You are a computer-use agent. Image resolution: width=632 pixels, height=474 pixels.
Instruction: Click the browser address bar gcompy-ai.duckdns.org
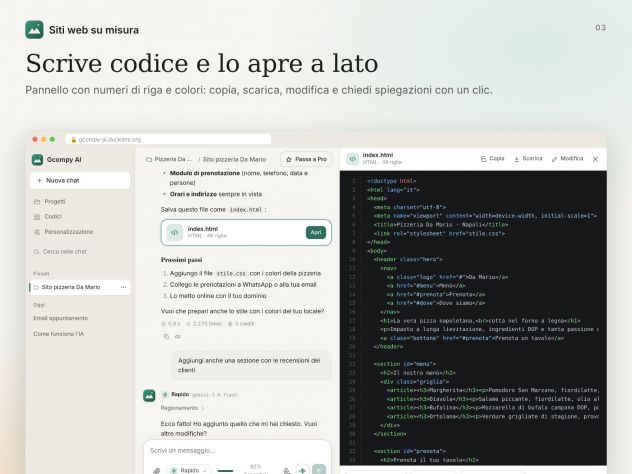point(168,139)
